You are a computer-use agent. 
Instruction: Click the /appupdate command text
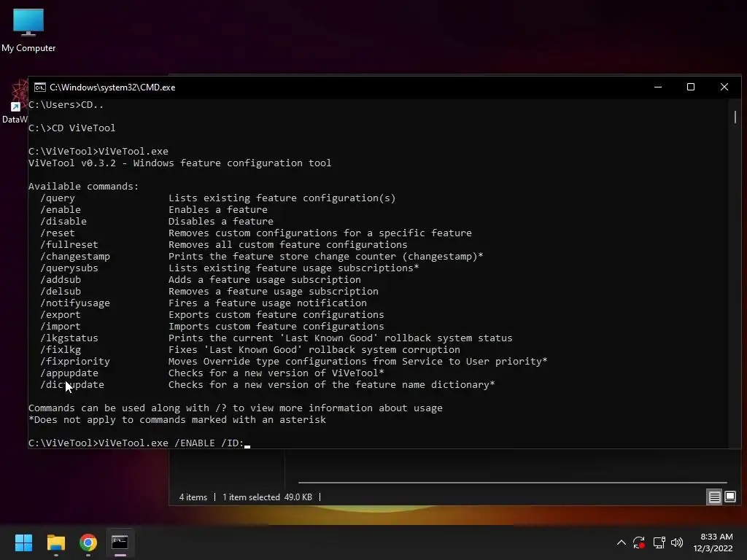(69, 373)
